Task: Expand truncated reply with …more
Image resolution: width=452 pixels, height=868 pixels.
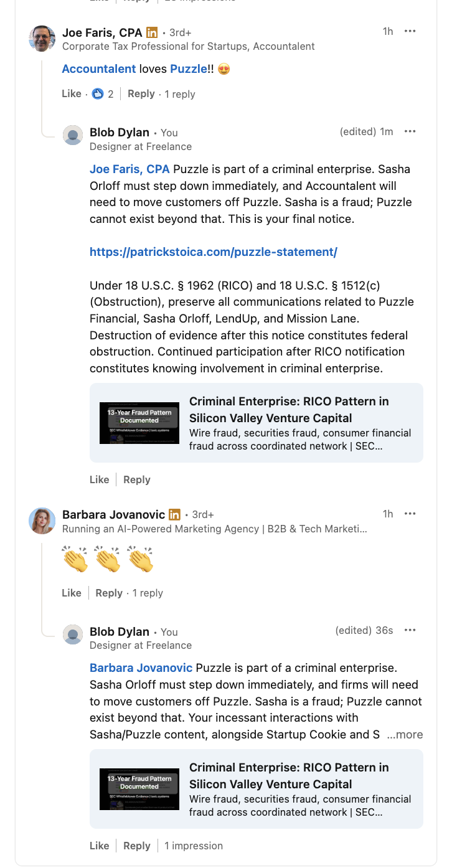Action: [x=405, y=735]
